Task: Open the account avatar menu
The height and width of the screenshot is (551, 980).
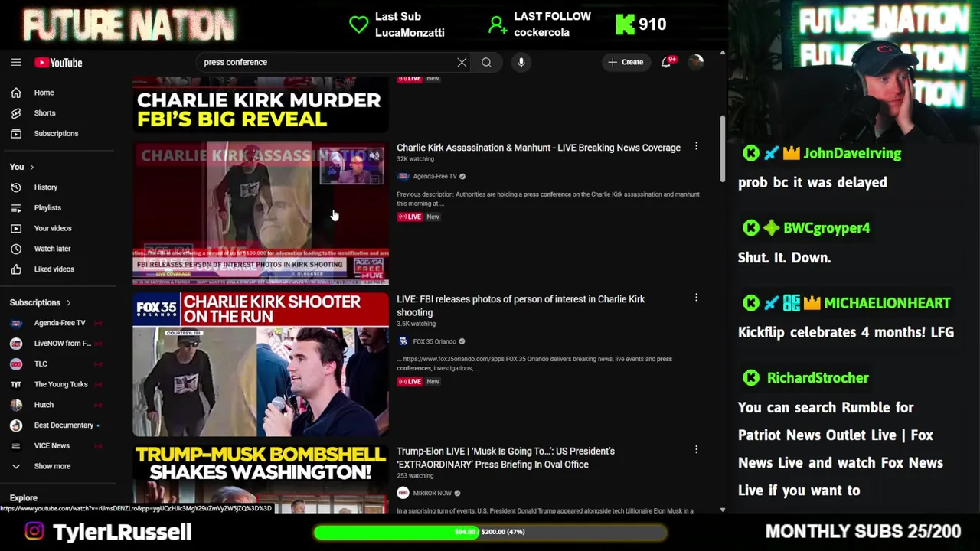Action: [x=695, y=62]
